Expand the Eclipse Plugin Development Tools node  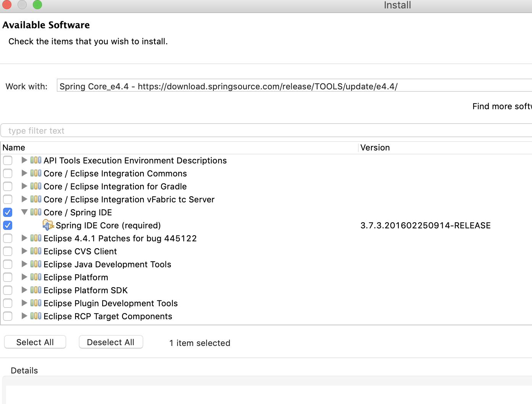coord(24,303)
